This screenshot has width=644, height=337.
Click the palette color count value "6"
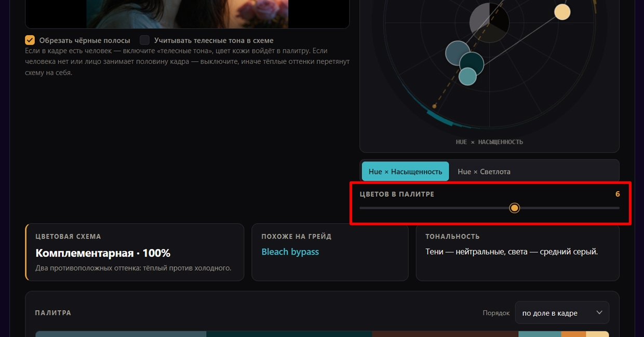618,194
